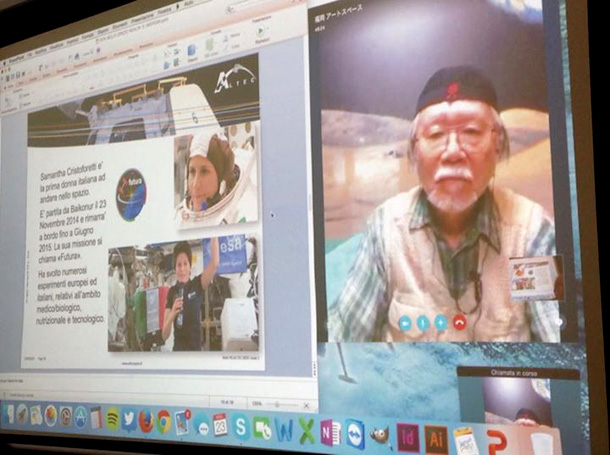Click the self-view thumbnail in Skype call

pyautogui.click(x=534, y=277)
